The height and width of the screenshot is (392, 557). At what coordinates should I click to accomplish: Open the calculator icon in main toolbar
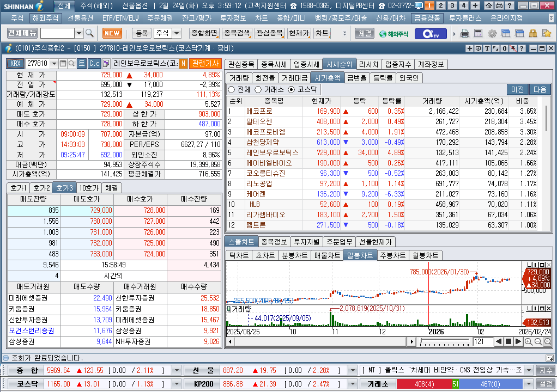pyautogui.click(x=478, y=33)
